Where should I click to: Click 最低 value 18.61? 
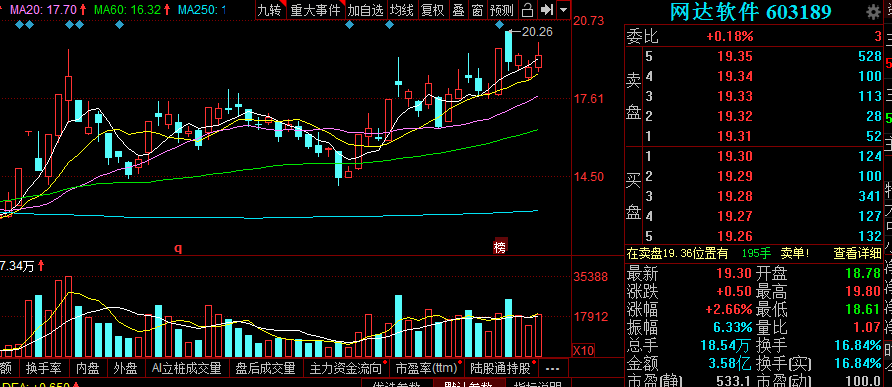tap(864, 310)
